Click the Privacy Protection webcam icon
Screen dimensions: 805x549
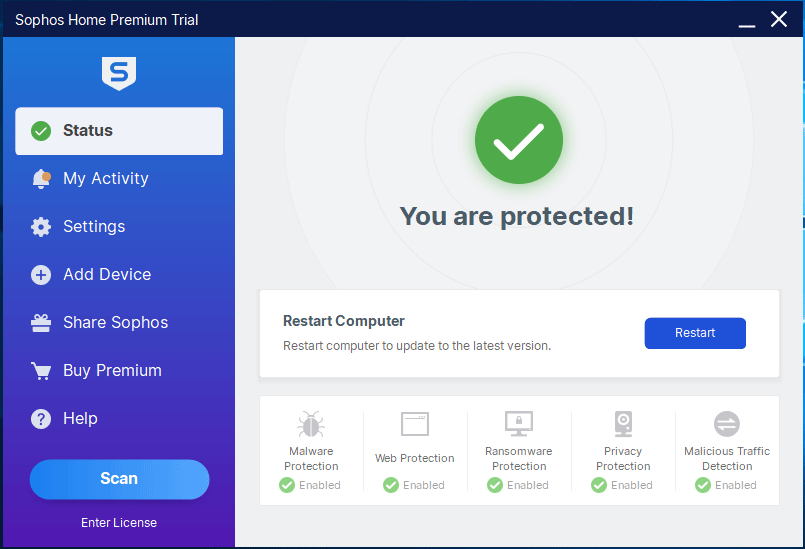click(623, 424)
